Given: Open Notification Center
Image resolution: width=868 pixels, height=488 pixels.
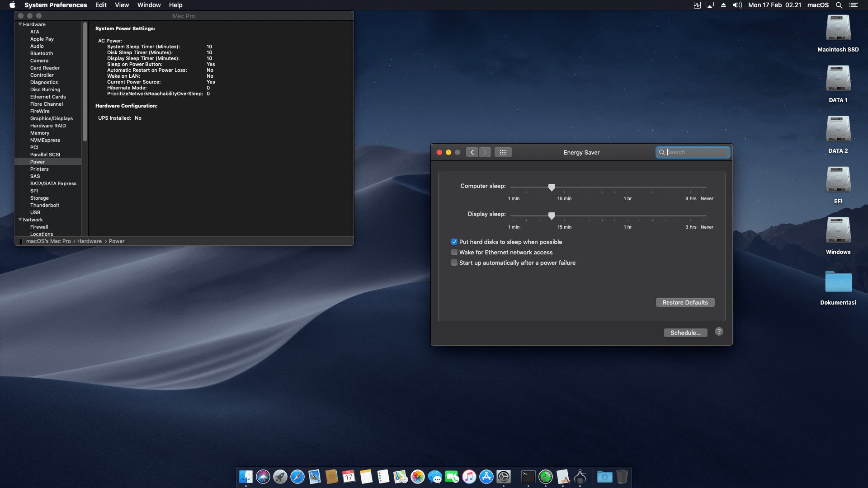Looking at the screenshot, I should (x=853, y=5).
